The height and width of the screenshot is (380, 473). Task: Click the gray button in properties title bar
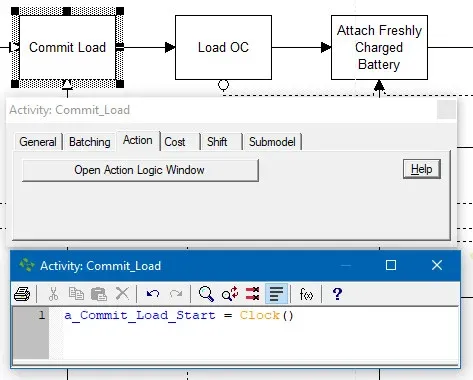click(x=446, y=110)
